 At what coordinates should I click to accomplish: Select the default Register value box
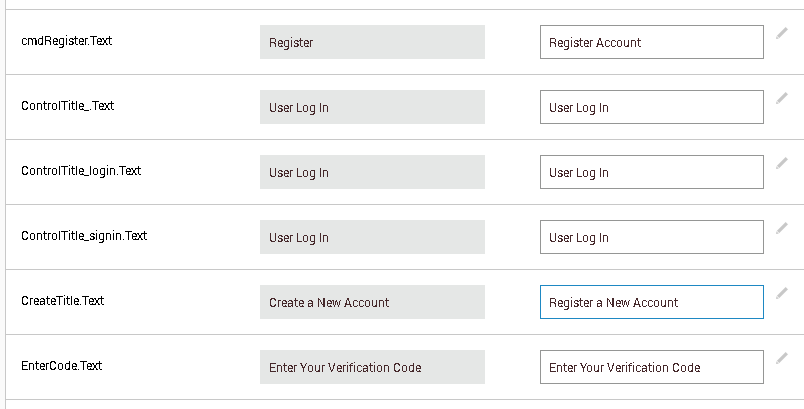coord(372,42)
